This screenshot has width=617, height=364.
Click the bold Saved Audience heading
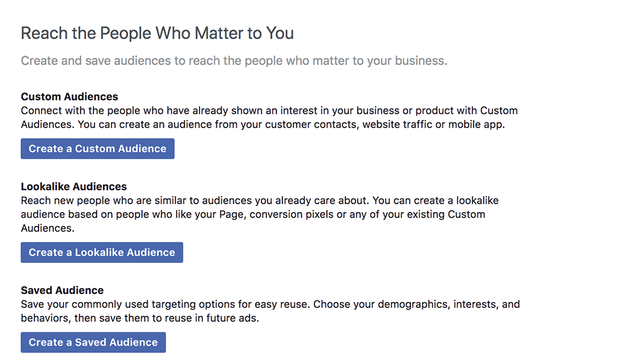click(62, 290)
